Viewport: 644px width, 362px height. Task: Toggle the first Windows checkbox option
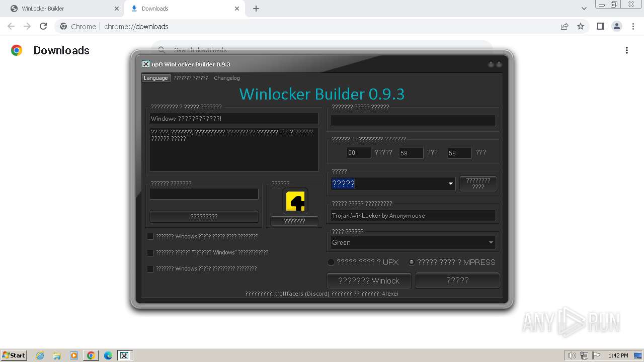pyautogui.click(x=150, y=236)
